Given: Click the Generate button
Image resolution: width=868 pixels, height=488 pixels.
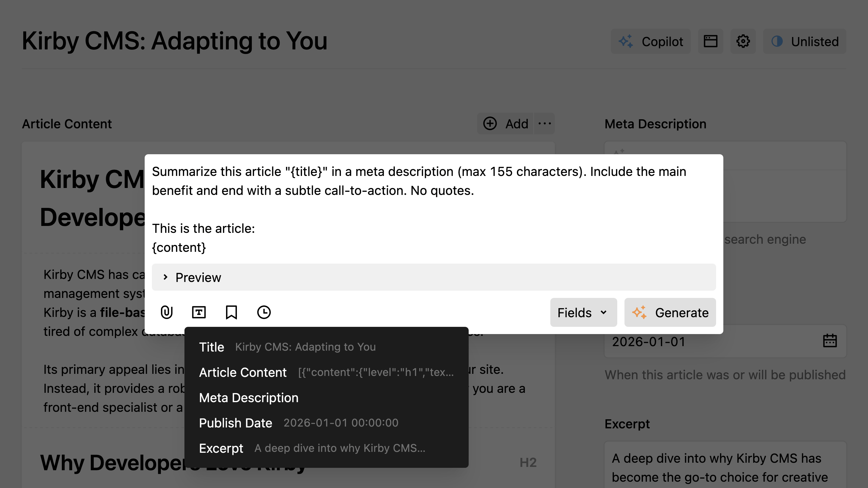Looking at the screenshot, I should [x=670, y=312].
